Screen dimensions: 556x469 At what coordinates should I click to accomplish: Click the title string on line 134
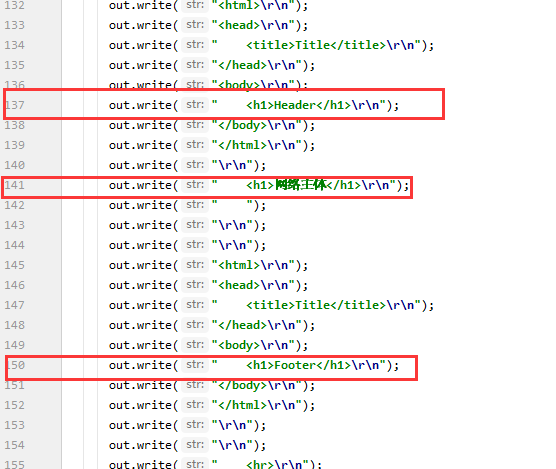[x=316, y=45]
